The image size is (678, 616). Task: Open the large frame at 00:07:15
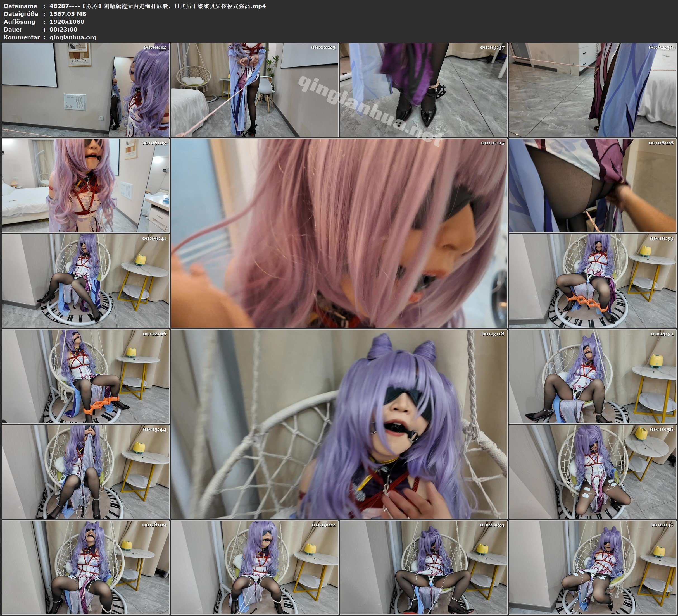pyautogui.click(x=339, y=233)
